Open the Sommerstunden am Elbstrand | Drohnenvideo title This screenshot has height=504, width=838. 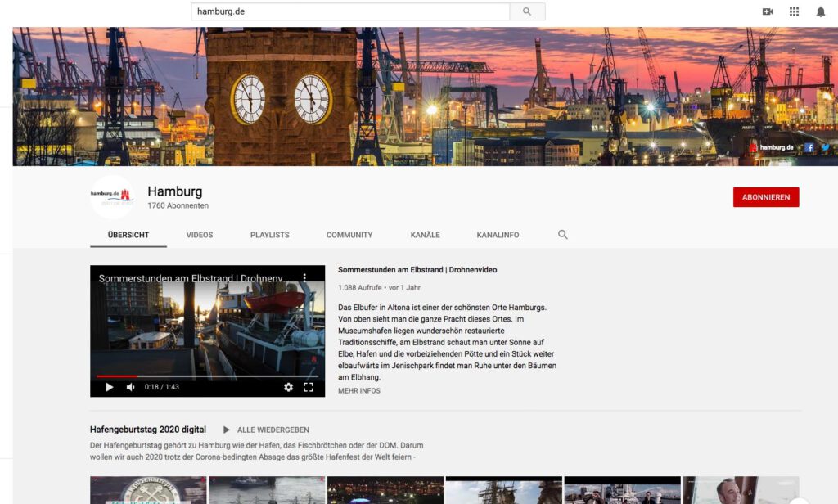(x=417, y=270)
